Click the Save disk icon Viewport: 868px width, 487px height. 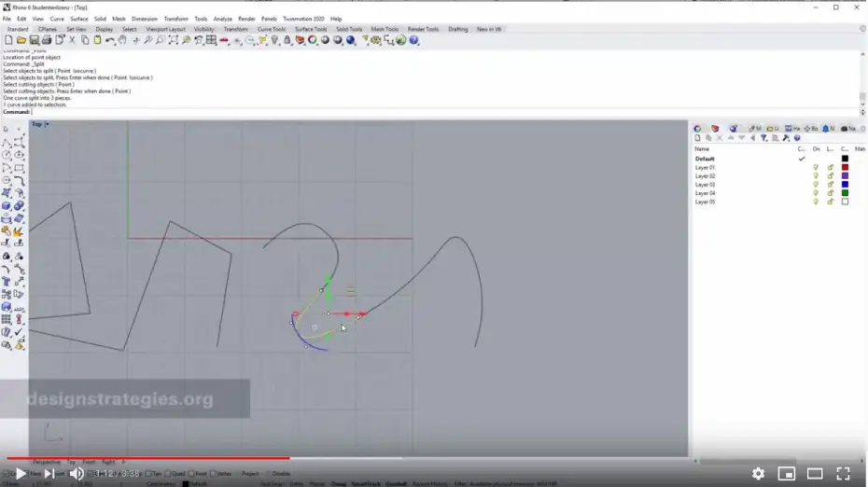tap(34, 40)
